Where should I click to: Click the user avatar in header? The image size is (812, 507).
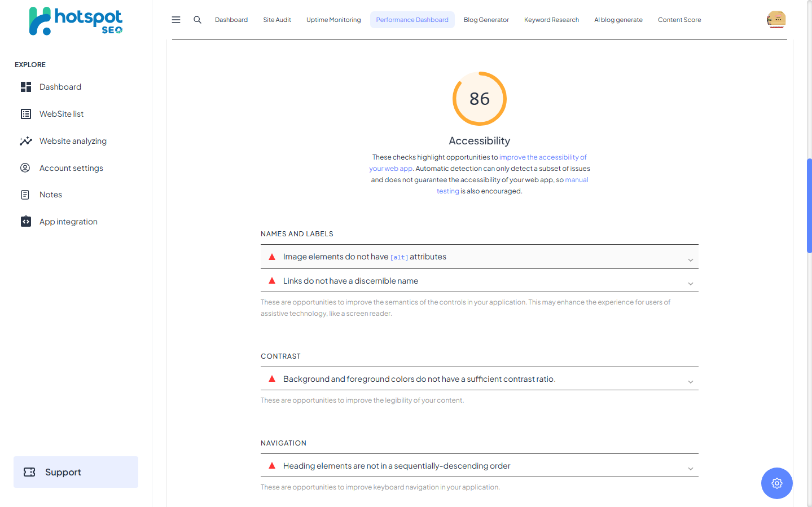coord(776,20)
